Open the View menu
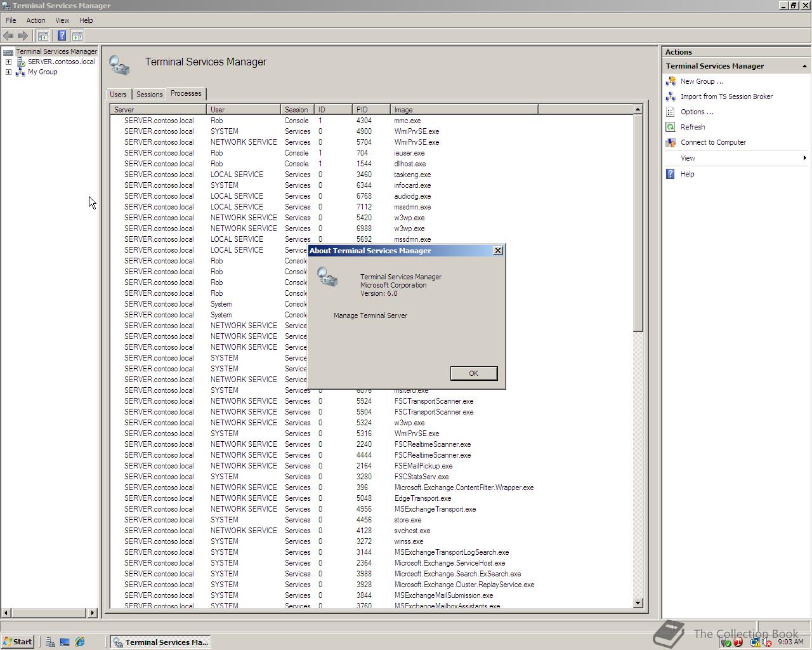 [62, 20]
